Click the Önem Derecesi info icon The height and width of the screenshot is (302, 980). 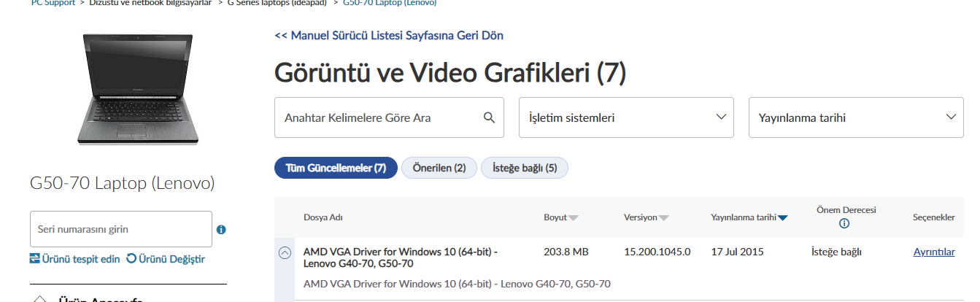(844, 223)
